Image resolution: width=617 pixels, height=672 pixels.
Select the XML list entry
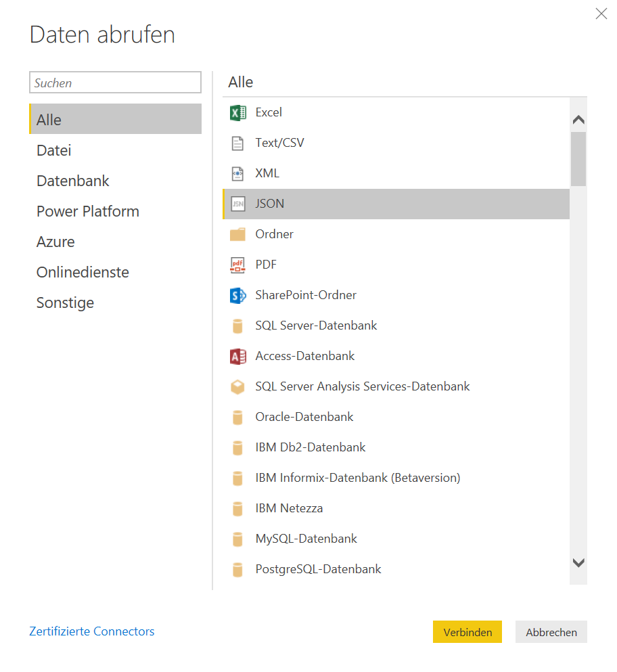(x=396, y=173)
